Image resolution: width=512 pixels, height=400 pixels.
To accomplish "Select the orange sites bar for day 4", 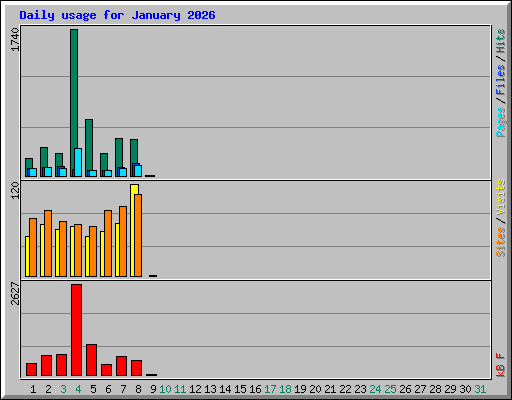I will (x=78, y=251).
